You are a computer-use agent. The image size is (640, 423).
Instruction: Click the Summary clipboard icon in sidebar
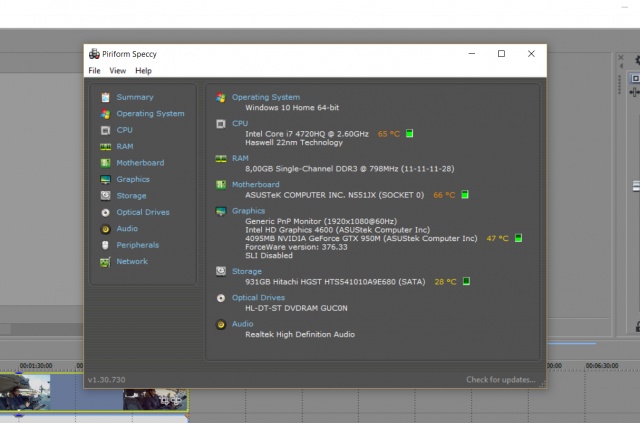(105, 97)
